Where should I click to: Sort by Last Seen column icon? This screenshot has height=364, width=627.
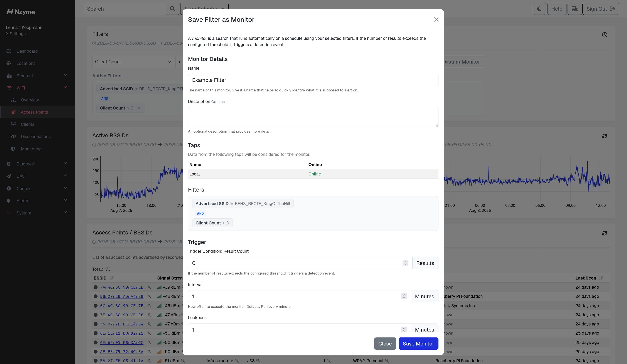coord(601,278)
